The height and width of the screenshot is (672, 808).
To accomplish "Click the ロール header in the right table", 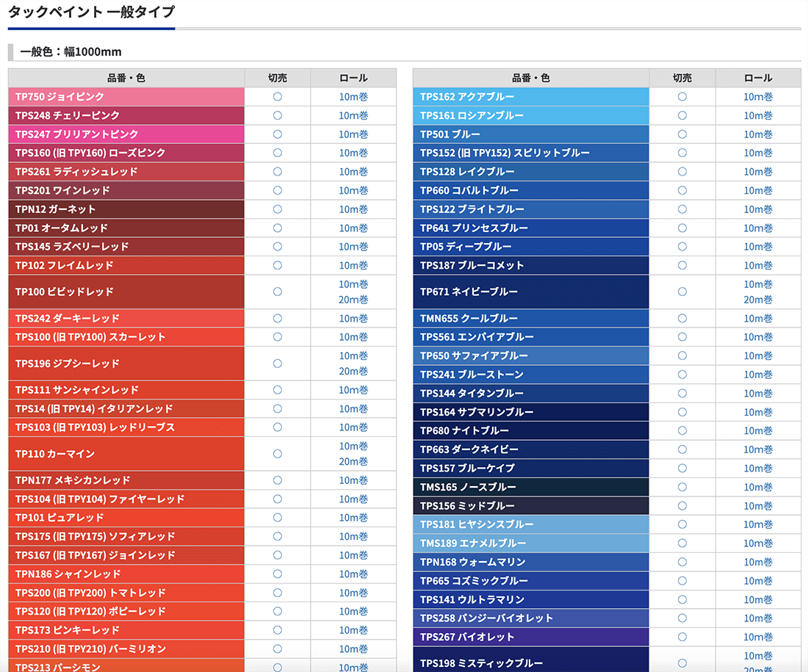I will [x=758, y=78].
